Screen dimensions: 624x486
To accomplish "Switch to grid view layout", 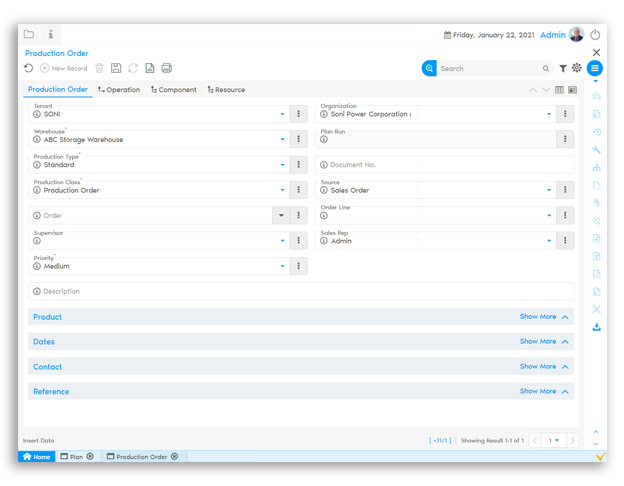I will [x=559, y=90].
